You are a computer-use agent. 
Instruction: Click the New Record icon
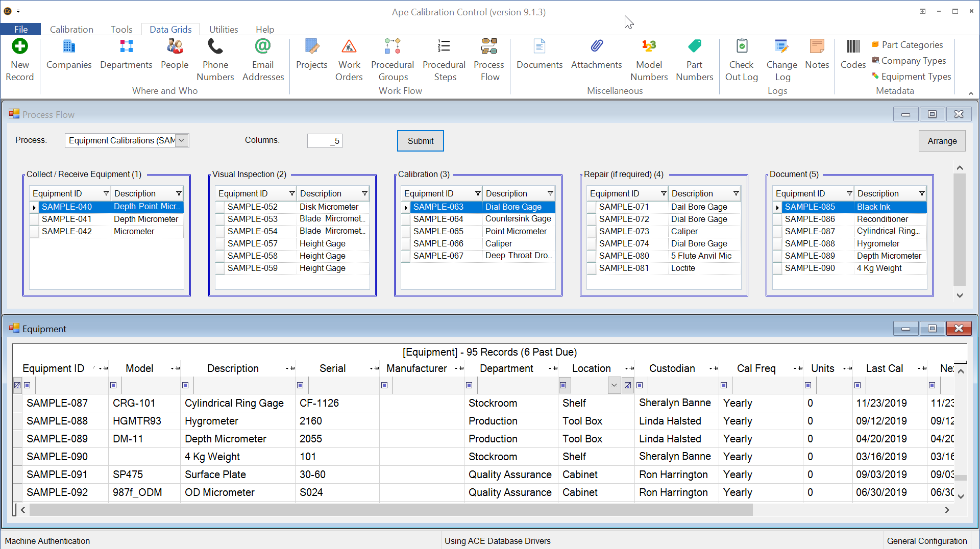pyautogui.click(x=20, y=47)
